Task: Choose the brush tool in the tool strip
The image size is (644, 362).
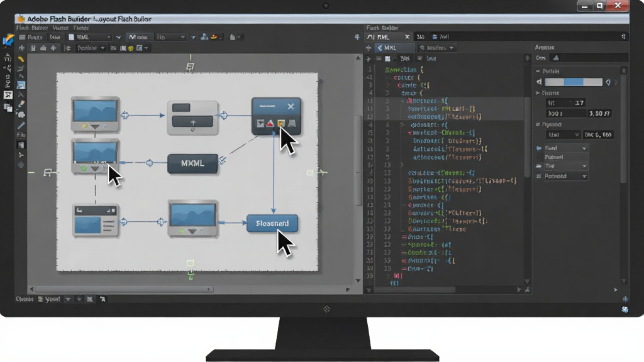Action: [x=21, y=104]
